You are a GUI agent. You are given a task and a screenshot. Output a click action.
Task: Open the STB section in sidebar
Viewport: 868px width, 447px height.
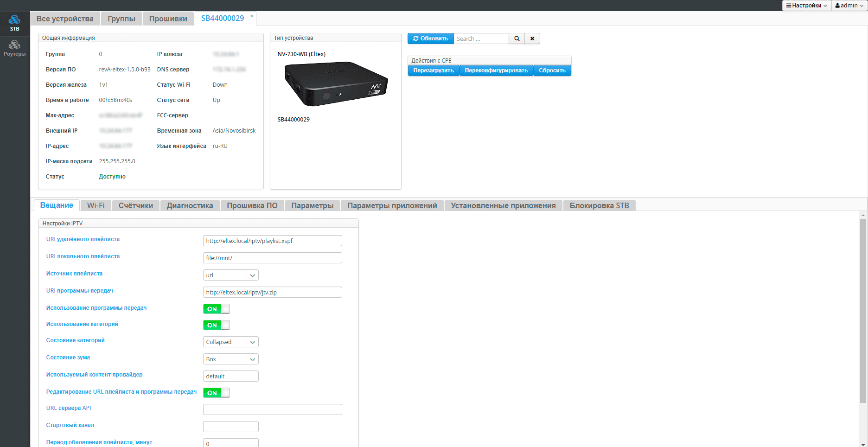tap(14, 22)
